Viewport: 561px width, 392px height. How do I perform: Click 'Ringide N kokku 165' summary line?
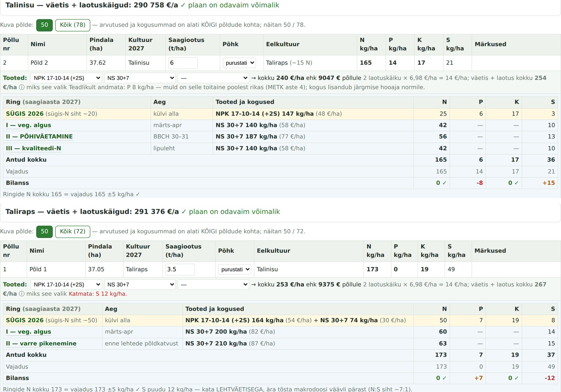72,194
